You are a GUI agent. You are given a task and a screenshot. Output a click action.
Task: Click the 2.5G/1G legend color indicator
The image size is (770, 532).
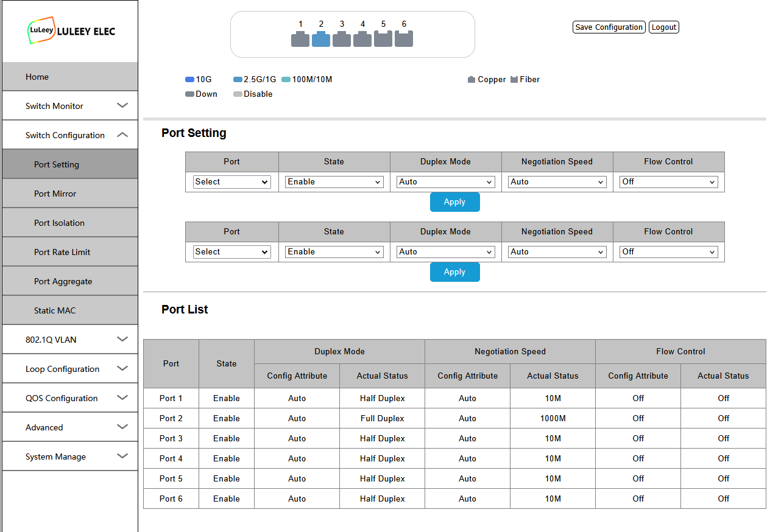[x=238, y=80]
